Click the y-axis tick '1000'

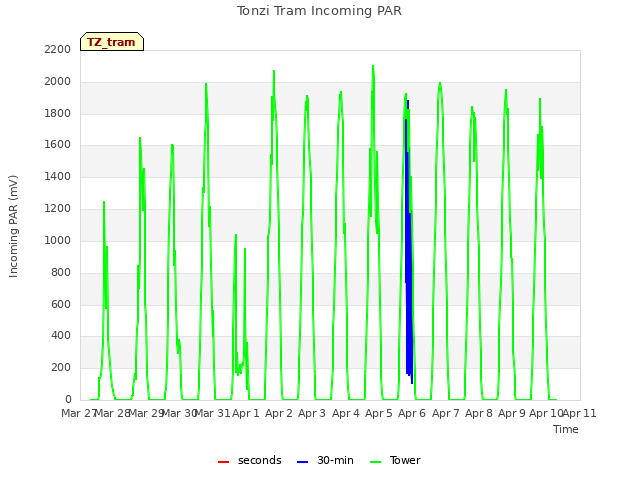click(x=58, y=240)
